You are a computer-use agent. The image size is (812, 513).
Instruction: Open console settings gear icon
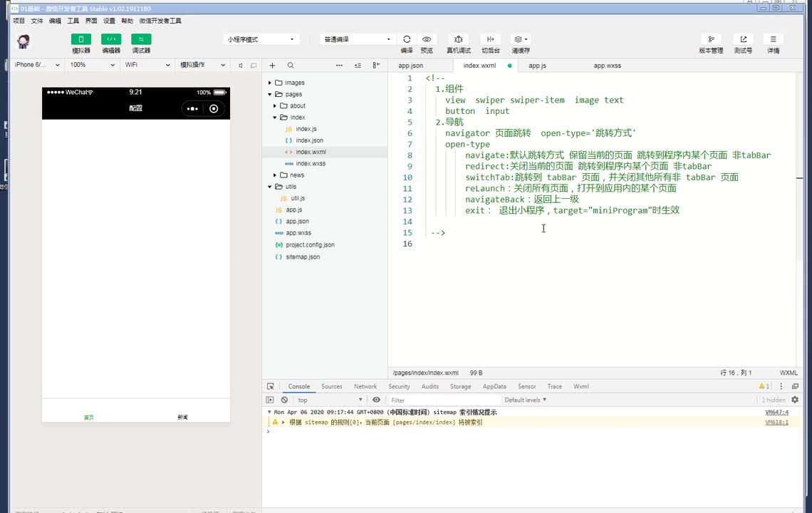tap(795, 400)
